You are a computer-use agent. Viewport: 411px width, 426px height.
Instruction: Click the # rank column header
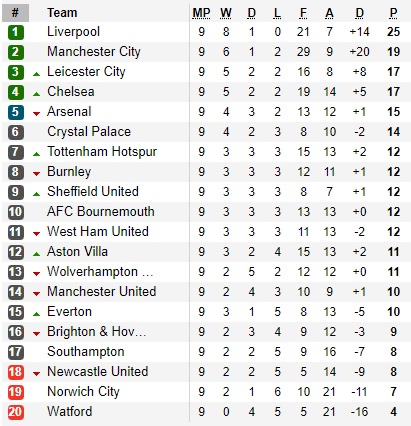tap(15, 13)
